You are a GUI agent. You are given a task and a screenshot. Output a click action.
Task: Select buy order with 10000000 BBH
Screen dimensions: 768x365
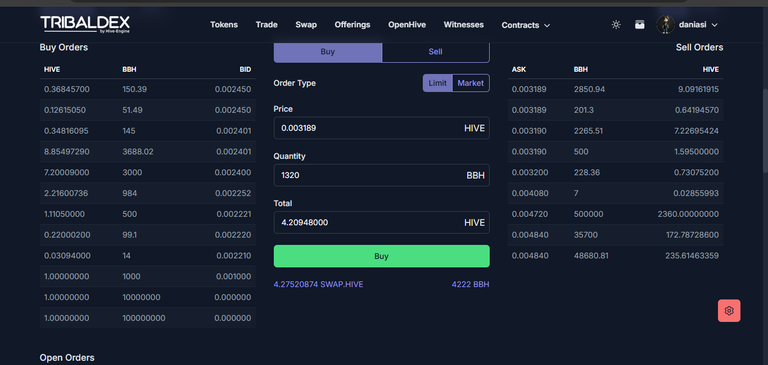pos(147,297)
